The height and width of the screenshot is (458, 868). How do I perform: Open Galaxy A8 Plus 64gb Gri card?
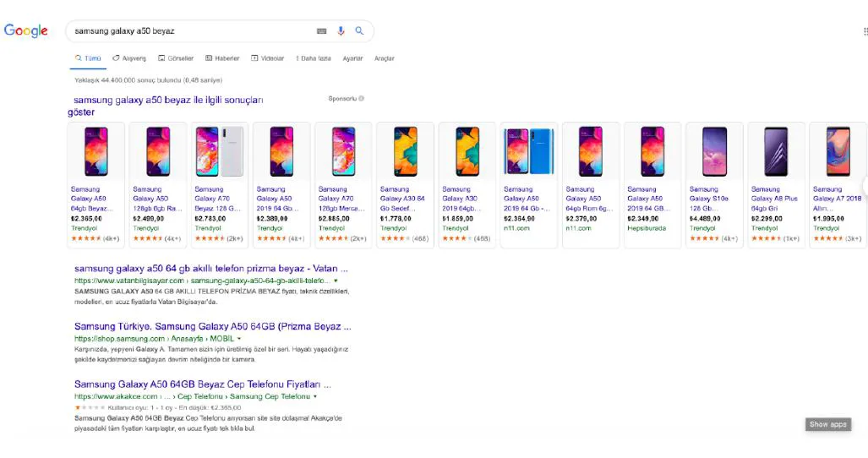click(777, 185)
